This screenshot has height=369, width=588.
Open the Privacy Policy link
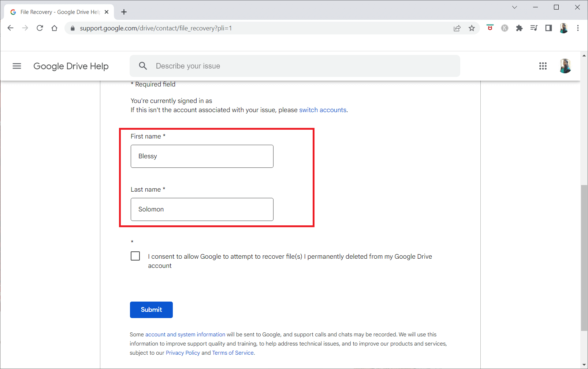183,353
